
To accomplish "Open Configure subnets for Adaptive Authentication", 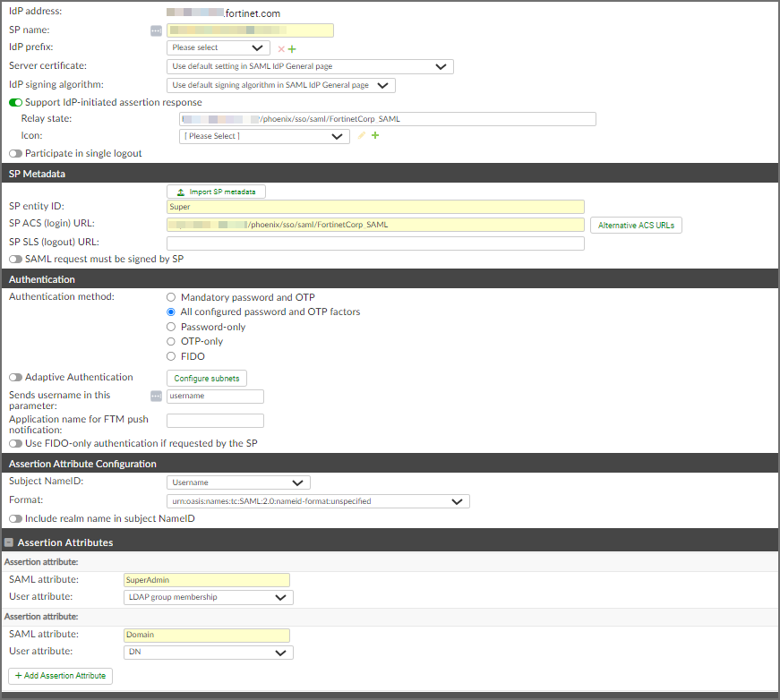I will [207, 379].
